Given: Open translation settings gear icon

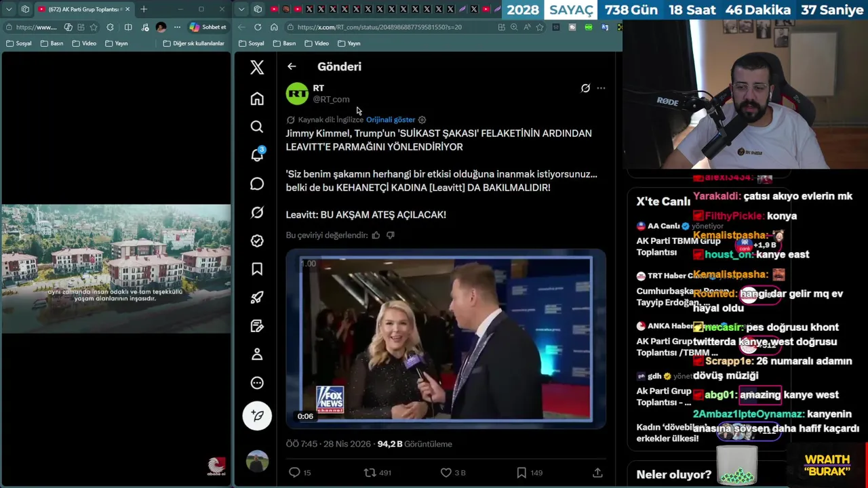Looking at the screenshot, I should point(422,120).
